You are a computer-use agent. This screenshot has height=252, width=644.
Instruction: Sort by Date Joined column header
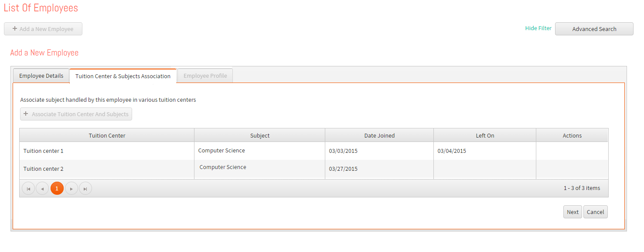click(379, 135)
